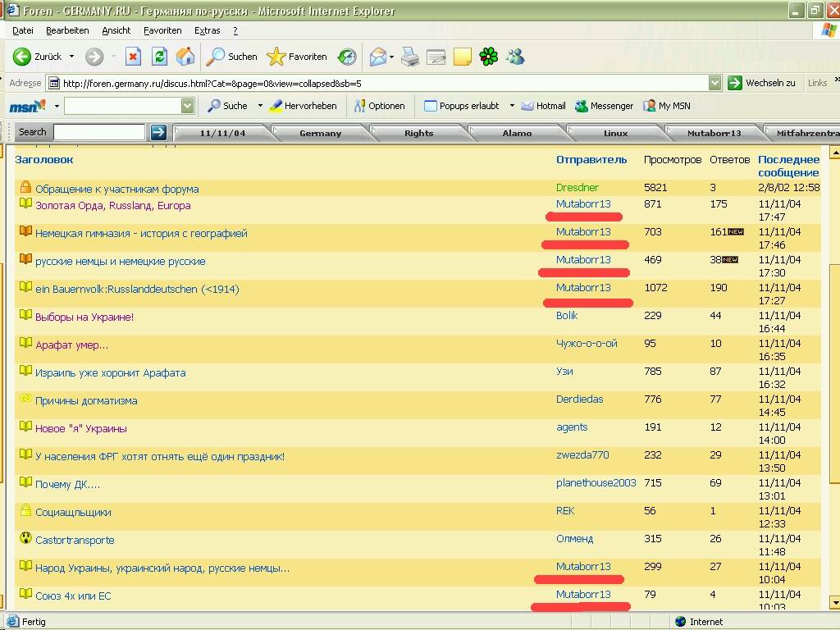Open topic 'Выборы на Украине!'

84,317
